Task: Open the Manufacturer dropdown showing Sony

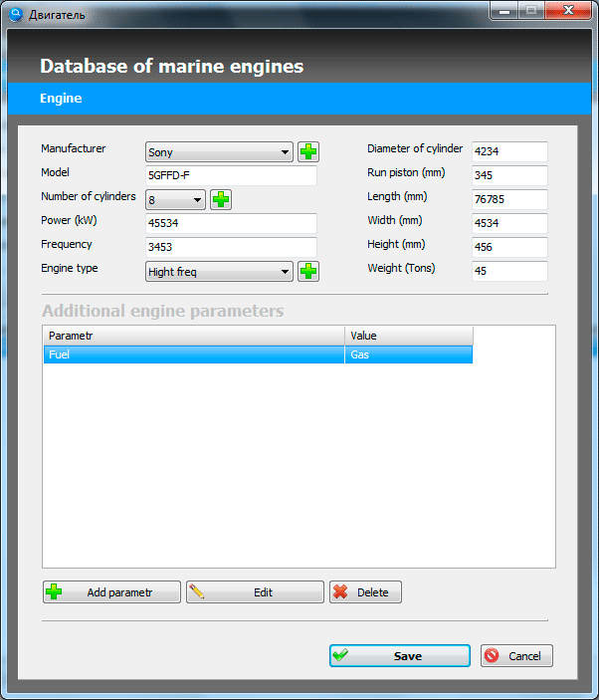Action: tap(219, 152)
